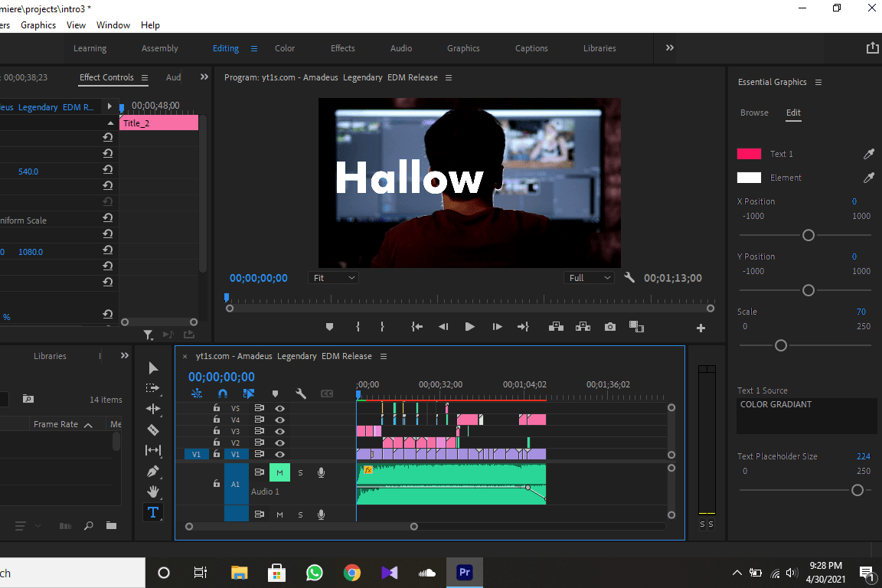The image size is (882, 588).
Task: Select the Type tool in the toolbar
Action: [153, 512]
